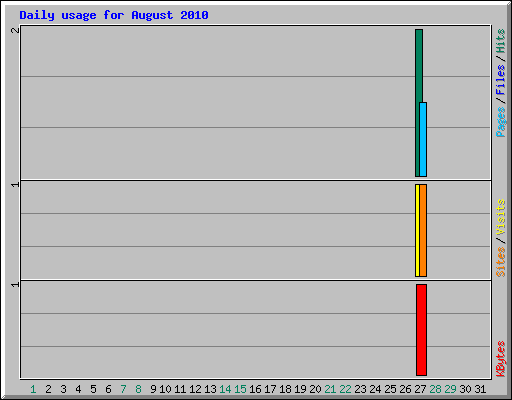Click day label '7' on the x-axis
512x400 pixels.
click(x=123, y=389)
